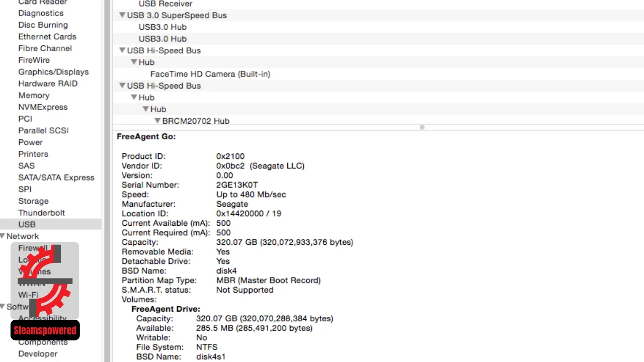644x362 pixels.
Task: Open SATA/SATA Express in the sidebar
Action: 56,177
